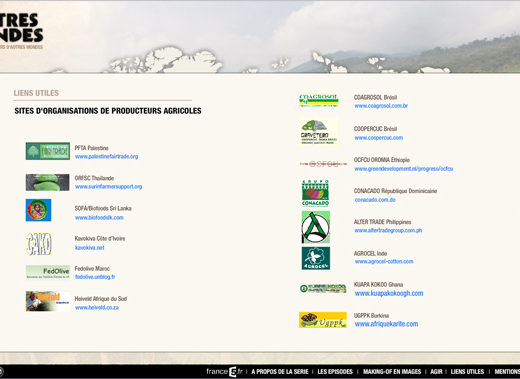Click the CONACADO cocoa logo
Viewport: 520px width, 379px height.
click(315, 193)
